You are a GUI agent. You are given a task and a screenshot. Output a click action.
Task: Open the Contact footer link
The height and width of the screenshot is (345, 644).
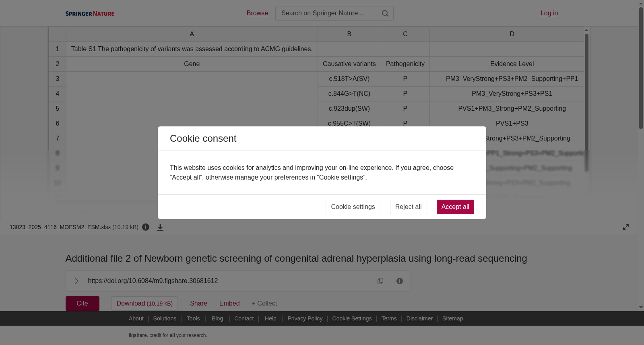244,318
